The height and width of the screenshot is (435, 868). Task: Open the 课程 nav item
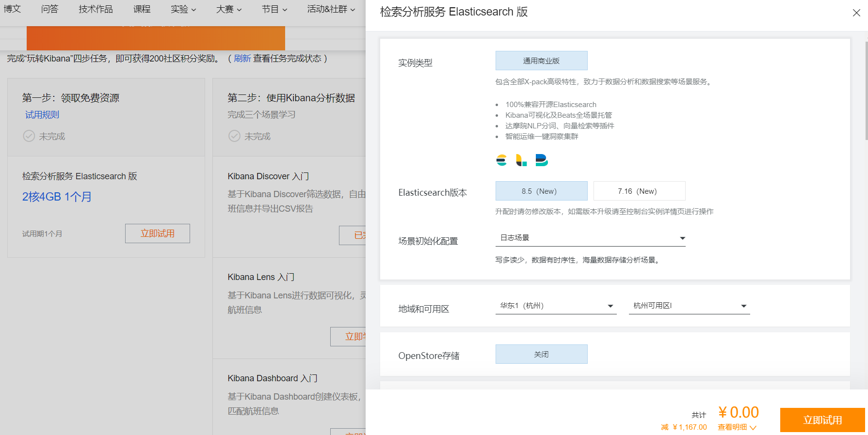tap(142, 9)
